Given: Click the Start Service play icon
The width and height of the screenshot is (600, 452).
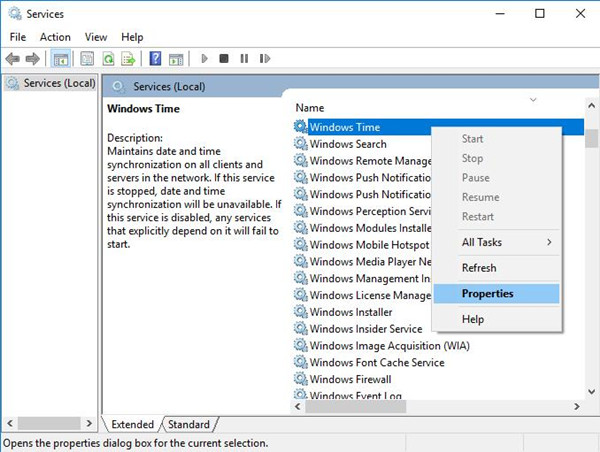Looking at the screenshot, I should (204, 59).
